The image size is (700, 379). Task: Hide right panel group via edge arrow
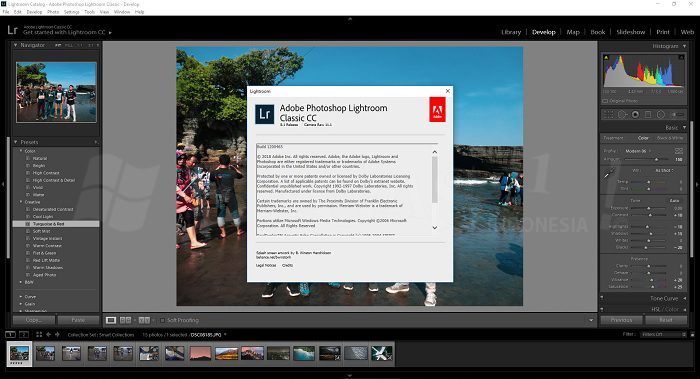[697, 184]
